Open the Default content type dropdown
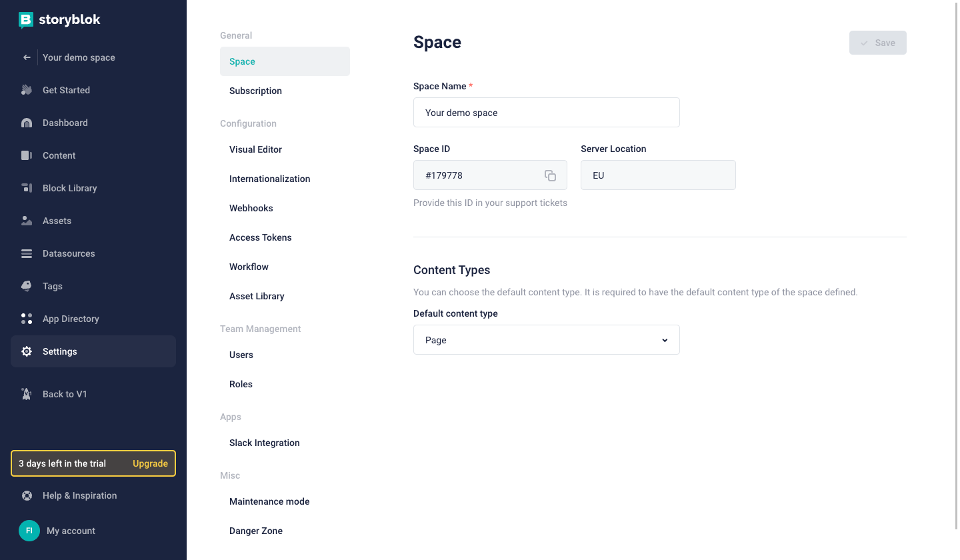960x560 pixels. 546,340
